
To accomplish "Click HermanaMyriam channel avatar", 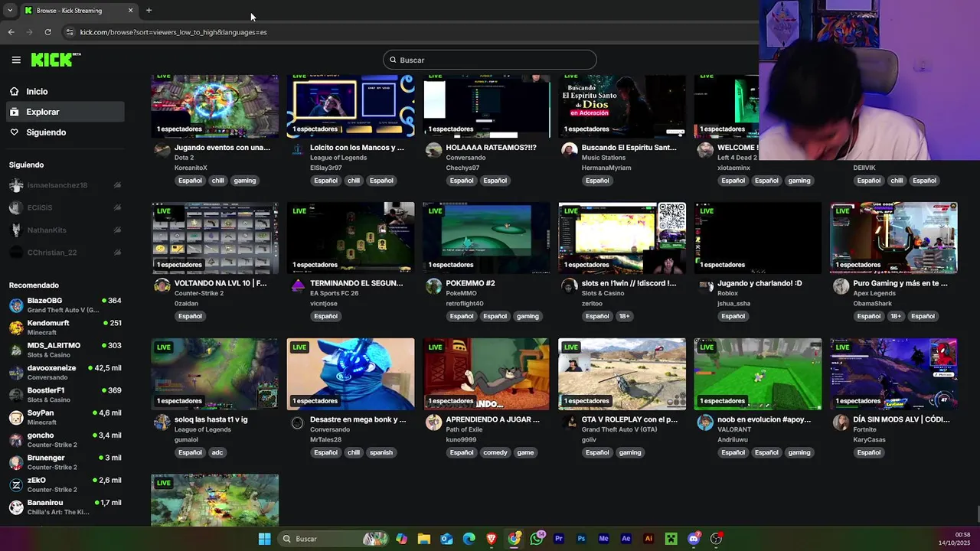I will pos(569,150).
